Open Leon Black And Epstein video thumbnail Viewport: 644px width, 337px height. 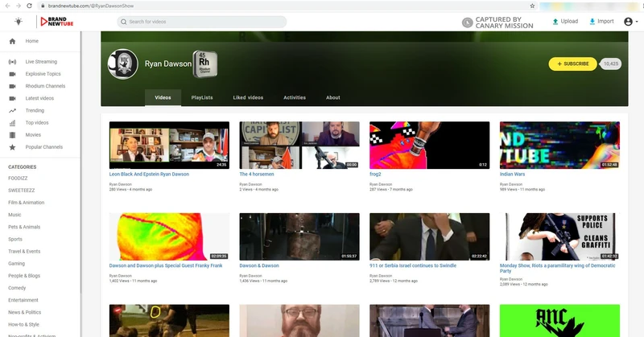tap(169, 145)
